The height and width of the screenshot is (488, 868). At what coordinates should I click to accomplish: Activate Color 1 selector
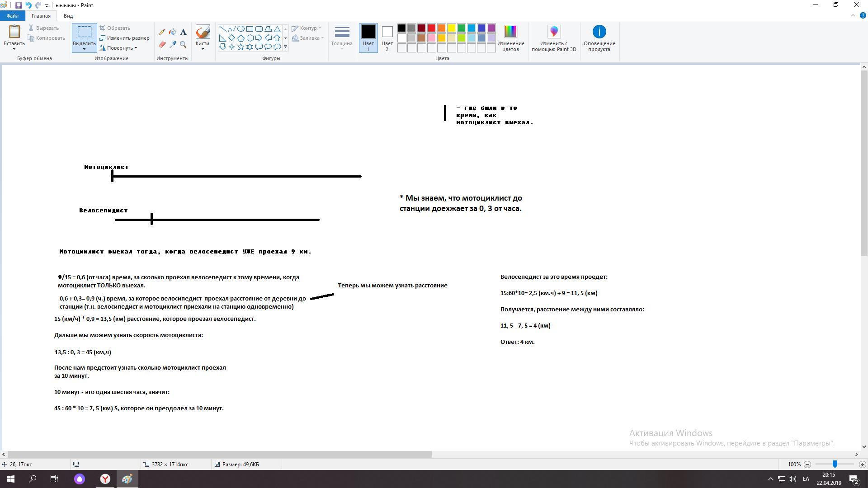click(x=368, y=38)
